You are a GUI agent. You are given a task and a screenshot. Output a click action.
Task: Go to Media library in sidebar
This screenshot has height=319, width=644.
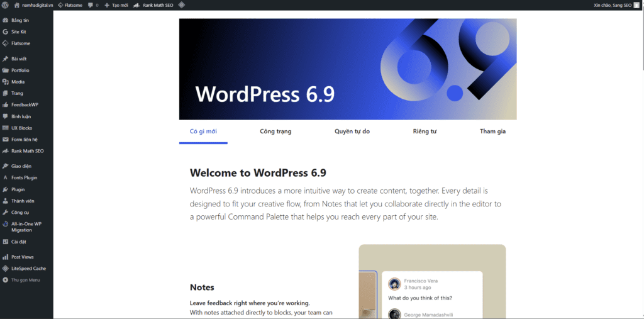18,82
